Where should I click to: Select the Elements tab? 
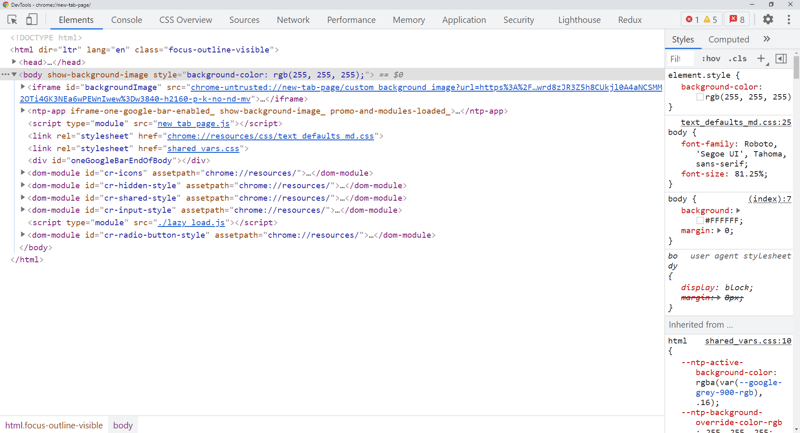[x=76, y=20]
